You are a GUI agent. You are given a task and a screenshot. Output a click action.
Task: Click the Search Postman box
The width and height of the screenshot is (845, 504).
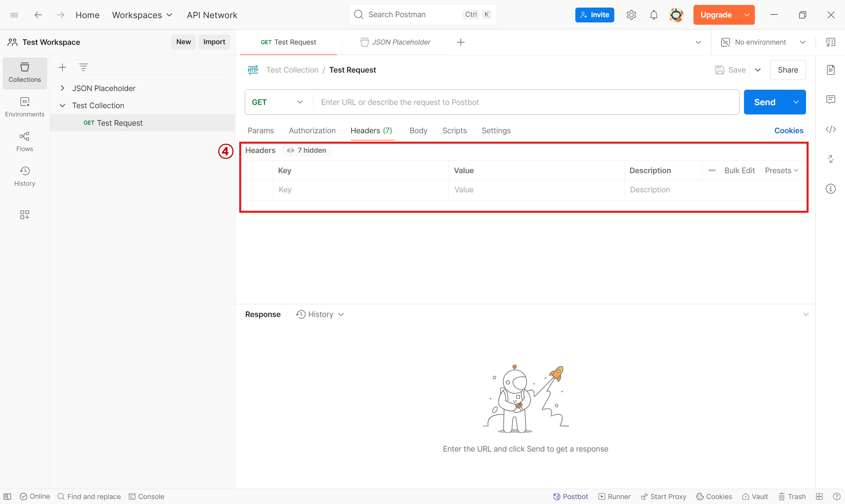(422, 15)
